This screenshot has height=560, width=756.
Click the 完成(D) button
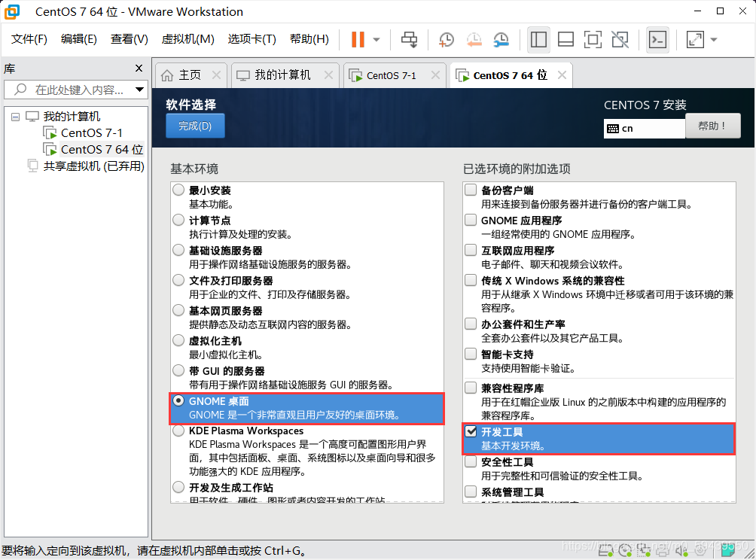coord(195,126)
